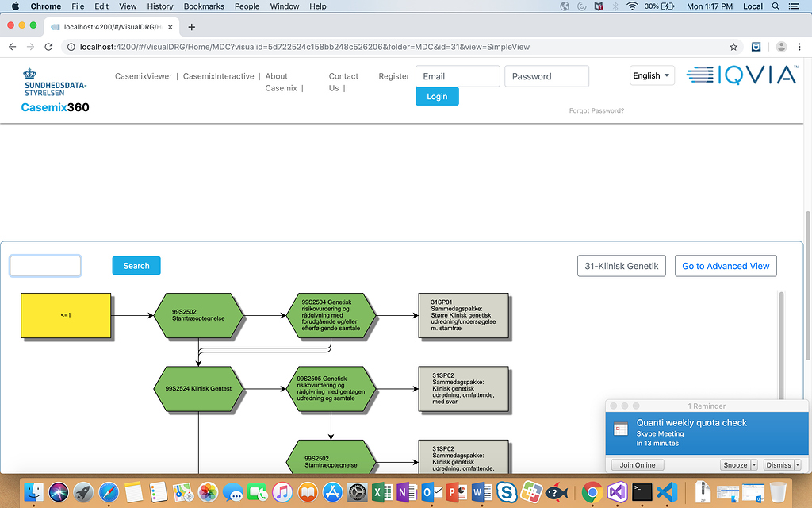The height and width of the screenshot is (508, 812).
Task: Open the Dismiss options arrow
Action: [x=797, y=465]
